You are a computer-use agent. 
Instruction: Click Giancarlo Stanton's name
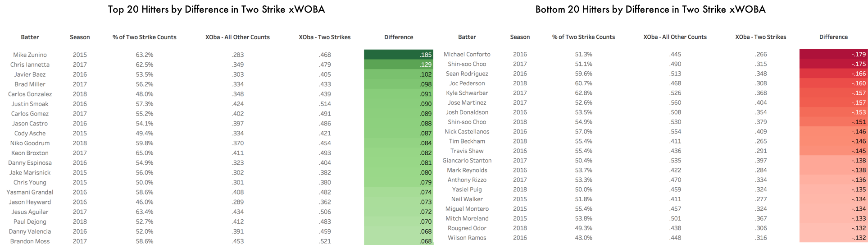click(x=467, y=161)
